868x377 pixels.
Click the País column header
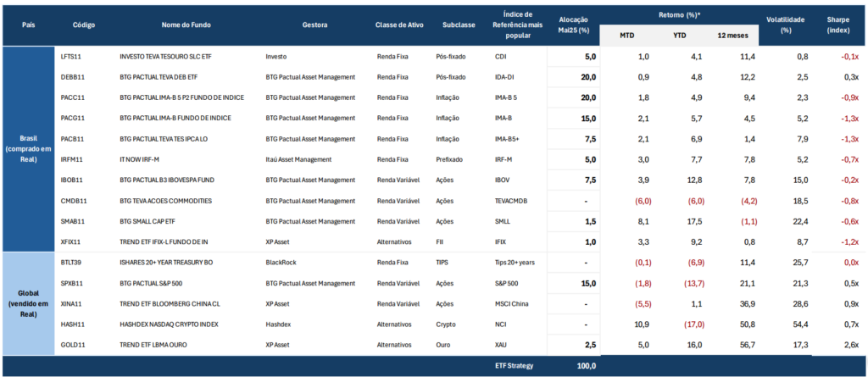coord(27,25)
